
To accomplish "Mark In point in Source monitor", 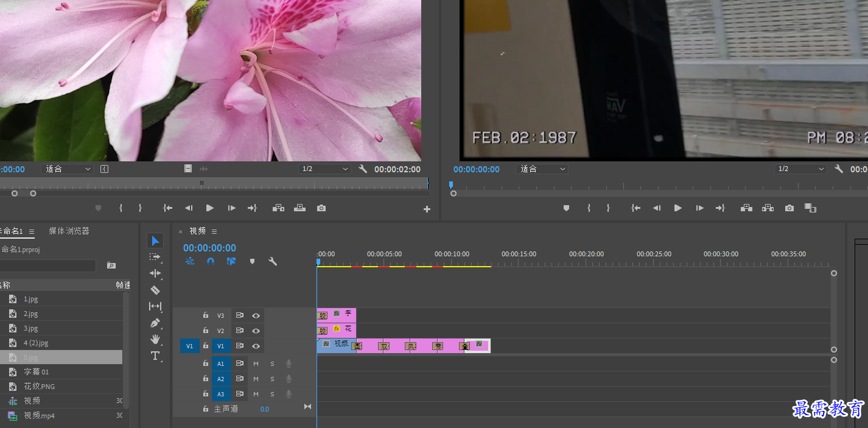I will [x=121, y=208].
